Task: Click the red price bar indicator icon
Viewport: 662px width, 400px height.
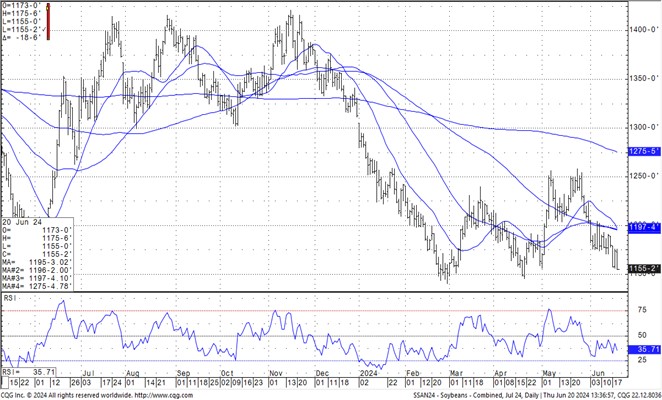Action: point(47,21)
